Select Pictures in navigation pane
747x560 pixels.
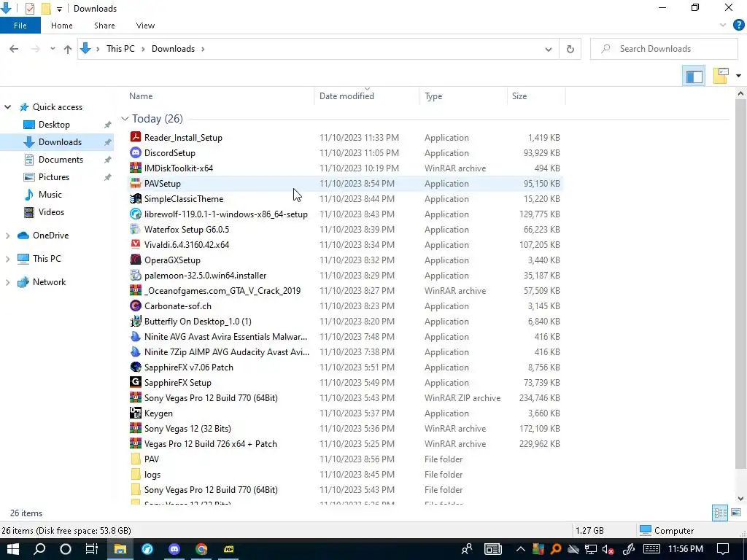54,177
